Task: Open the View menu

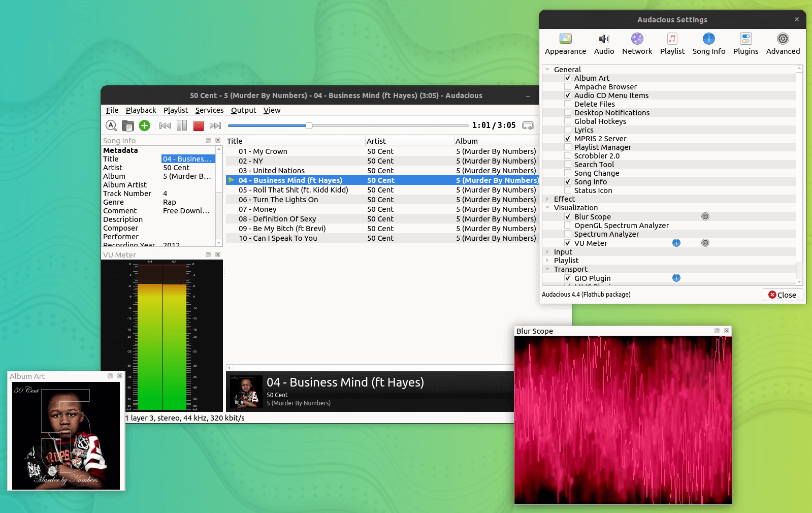Action: point(272,110)
